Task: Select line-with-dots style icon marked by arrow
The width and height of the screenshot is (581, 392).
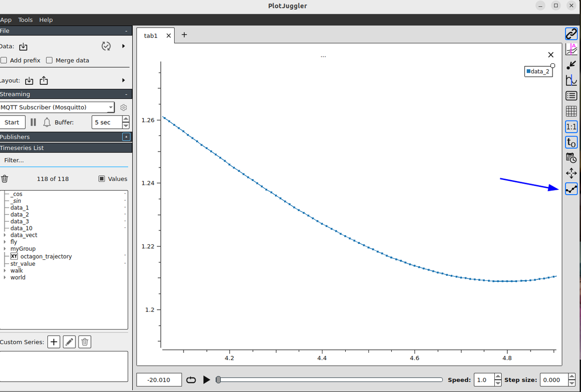Action: tap(571, 189)
